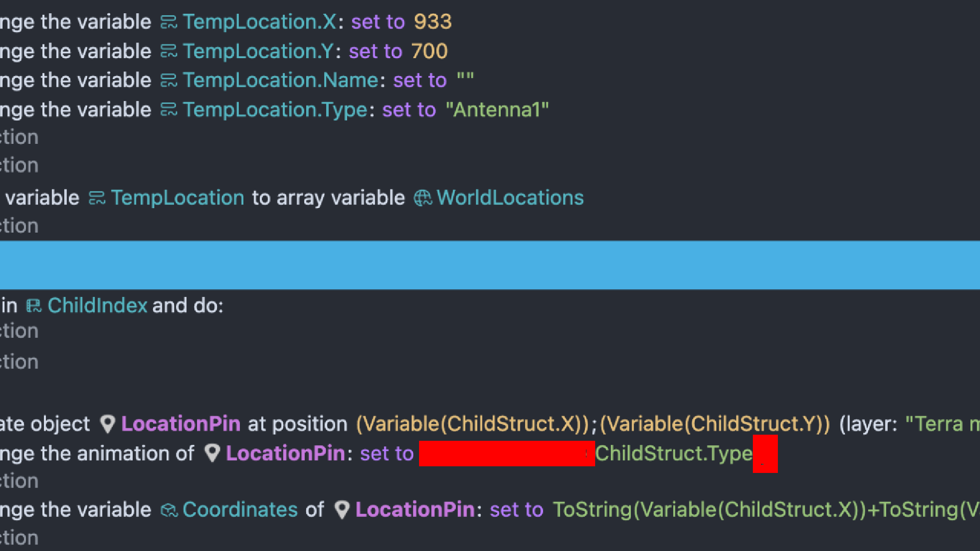Click pin icon in create object action
This screenshot has height=551, width=980.
click(107, 424)
